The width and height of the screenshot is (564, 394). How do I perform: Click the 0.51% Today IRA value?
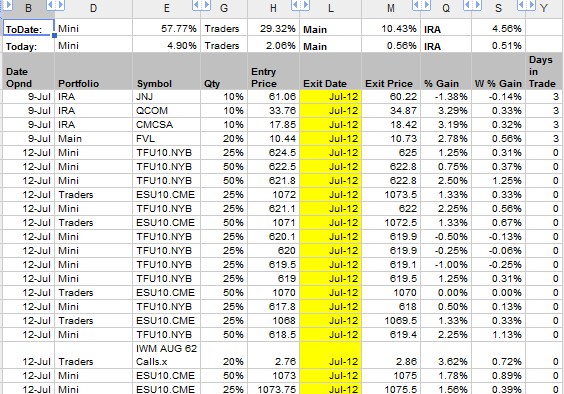click(499, 45)
